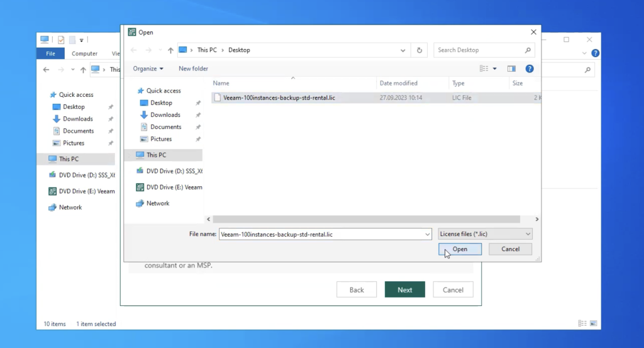This screenshot has height=348, width=644.
Task: Switch Explorer to details view icon
Action: (582, 323)
